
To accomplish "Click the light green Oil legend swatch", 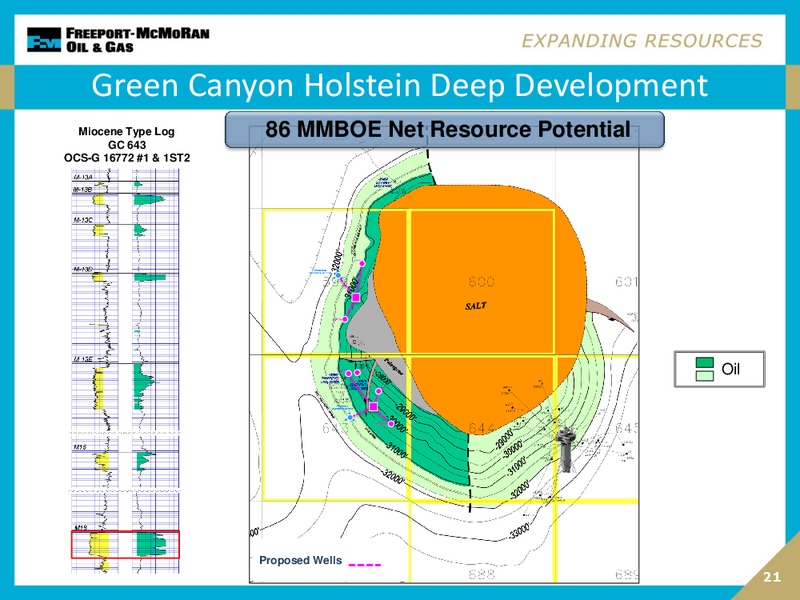I will point(705,376).
